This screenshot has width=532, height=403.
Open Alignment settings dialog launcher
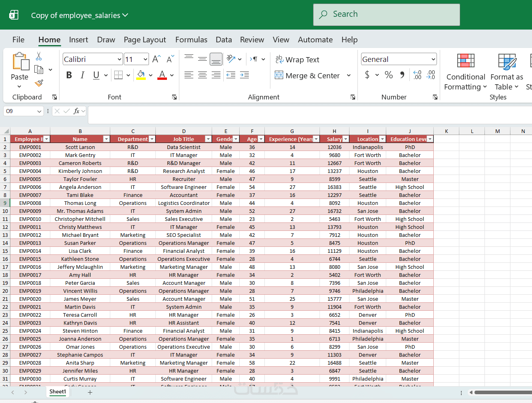pos(353,97)
